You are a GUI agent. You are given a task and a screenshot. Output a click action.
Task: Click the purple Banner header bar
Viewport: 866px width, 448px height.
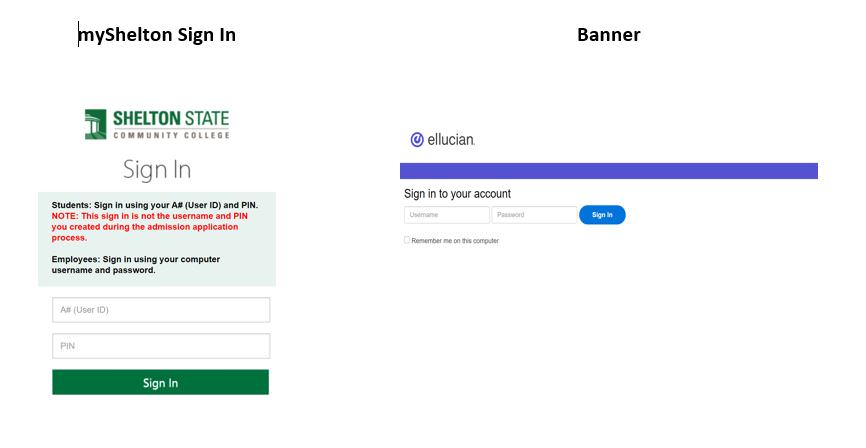608,171
